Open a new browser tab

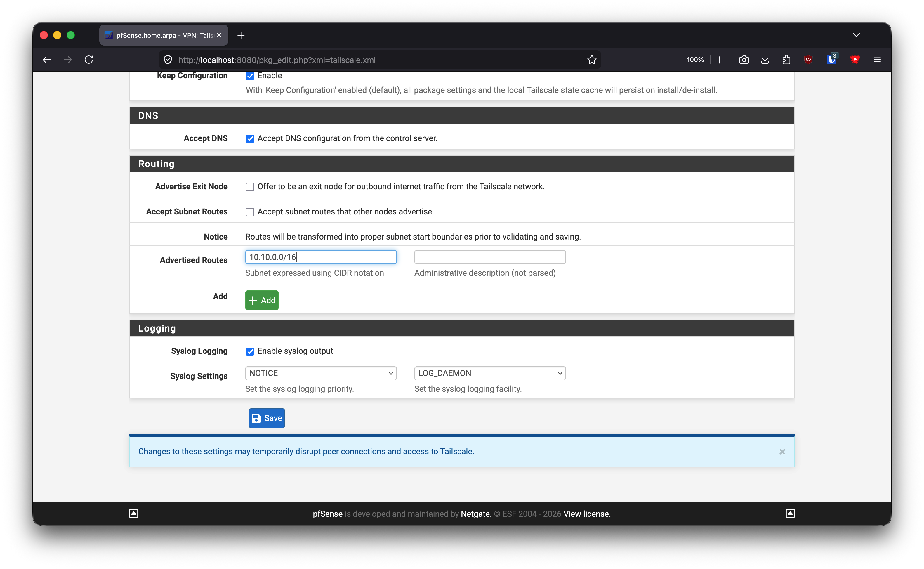coord(241,35)
